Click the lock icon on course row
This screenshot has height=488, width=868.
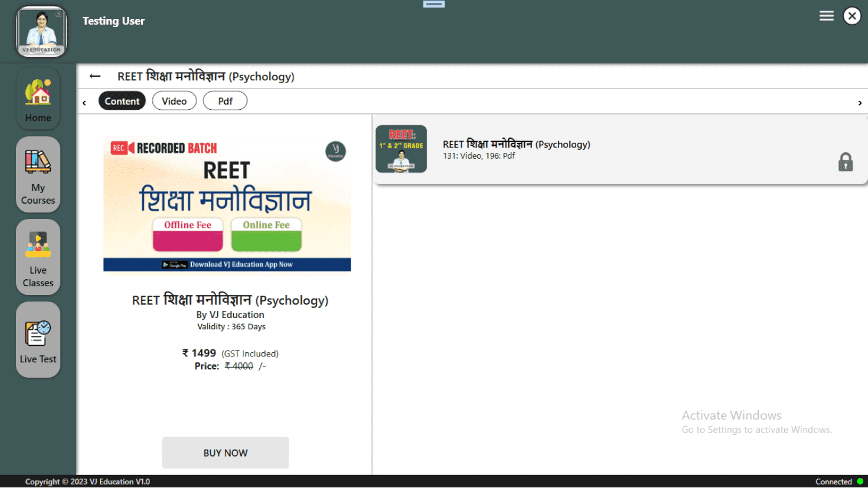click(x=845, y=162)
